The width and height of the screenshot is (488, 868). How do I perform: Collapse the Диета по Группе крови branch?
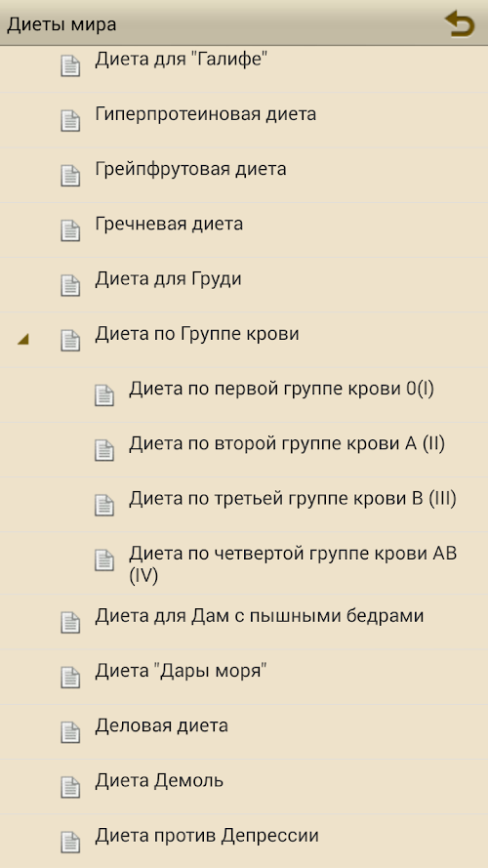tap(22, 340)
